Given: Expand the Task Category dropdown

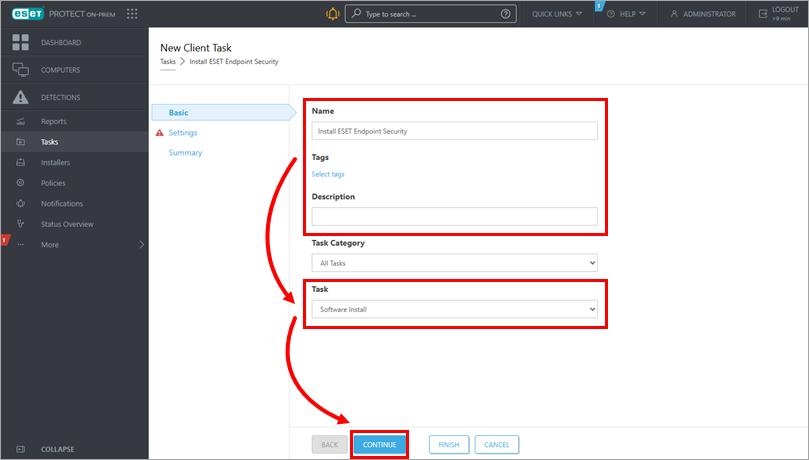Looking at the screenshot, I should click(454, 263).
